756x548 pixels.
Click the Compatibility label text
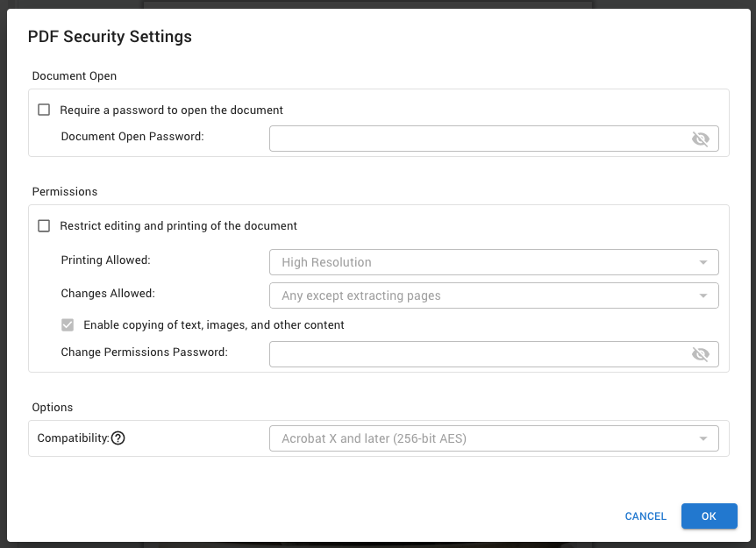pyautogui.click(x=73, y=438)
